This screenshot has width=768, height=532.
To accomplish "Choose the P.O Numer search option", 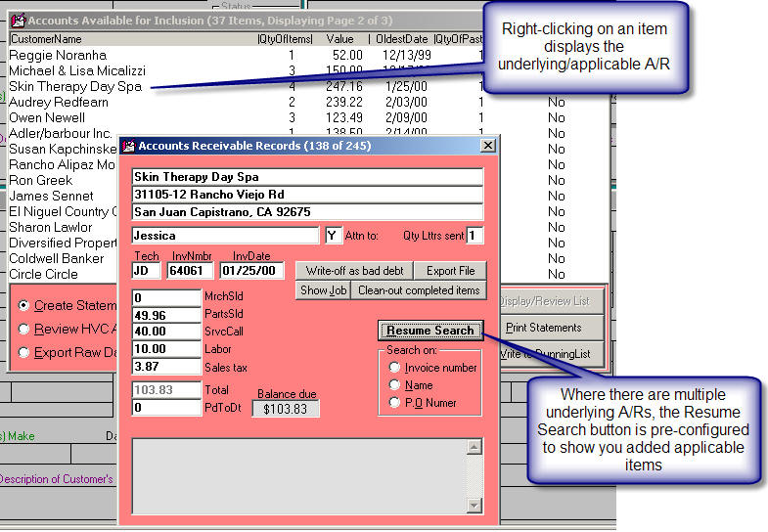I will pos(395,403).
